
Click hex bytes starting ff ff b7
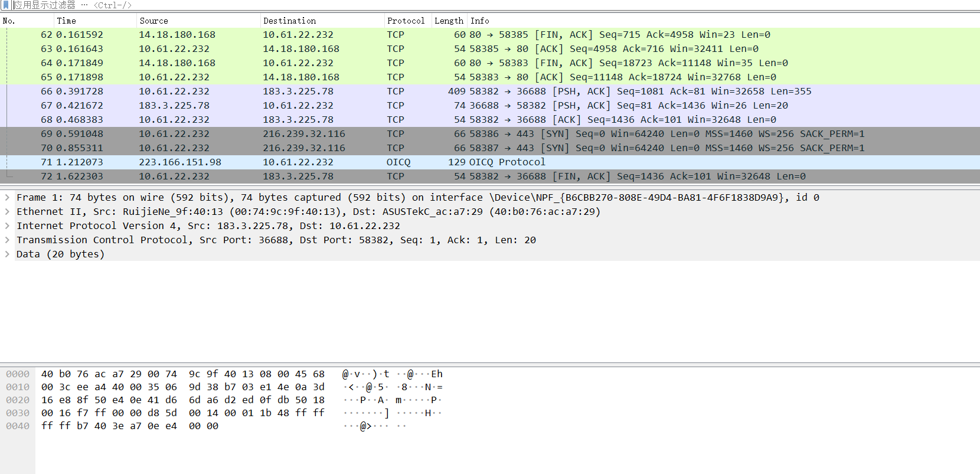[130, 426]
